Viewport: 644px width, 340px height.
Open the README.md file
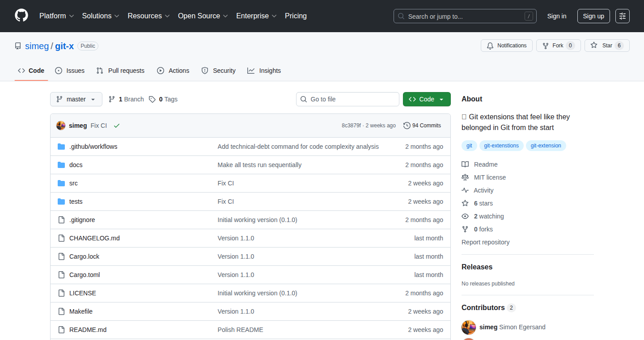point(88,330)
